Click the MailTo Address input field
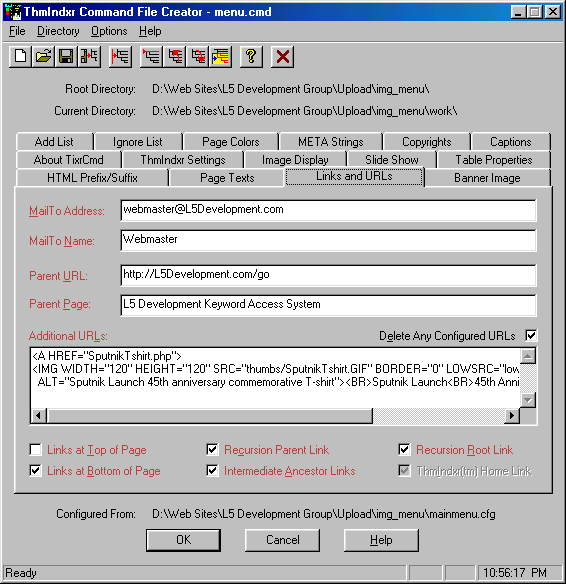Screen dimensions: 566x584 (x=328, y=210)
